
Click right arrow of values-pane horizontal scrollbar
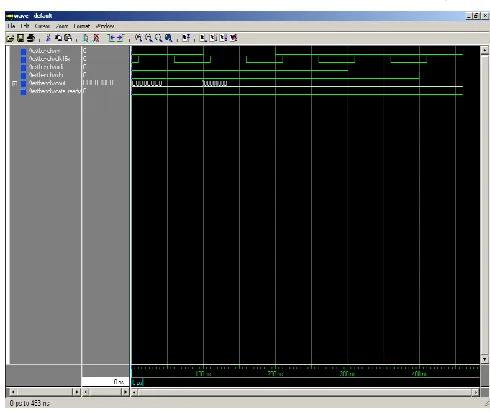tap(125, 392)
